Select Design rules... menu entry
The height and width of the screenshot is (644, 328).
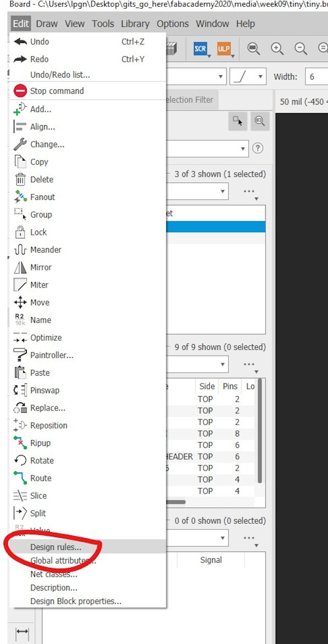[88, 547]
